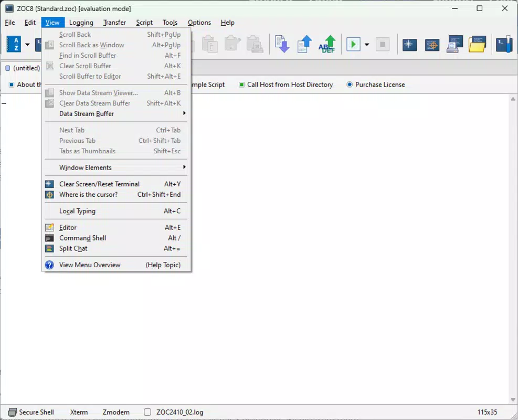
Task: Click the print screen toolbar icon
Action: (454, 44)
